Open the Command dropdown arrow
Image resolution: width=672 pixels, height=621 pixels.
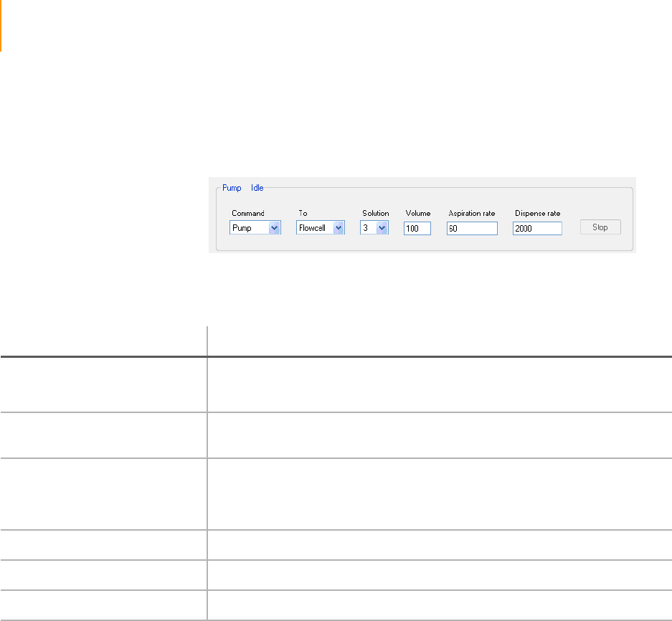[x=273, y=228]
